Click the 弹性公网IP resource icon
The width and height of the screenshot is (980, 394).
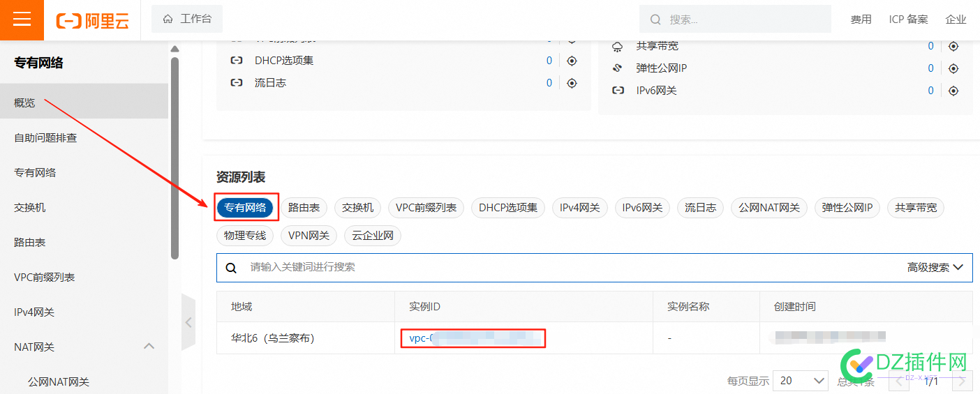coord(618,68)
